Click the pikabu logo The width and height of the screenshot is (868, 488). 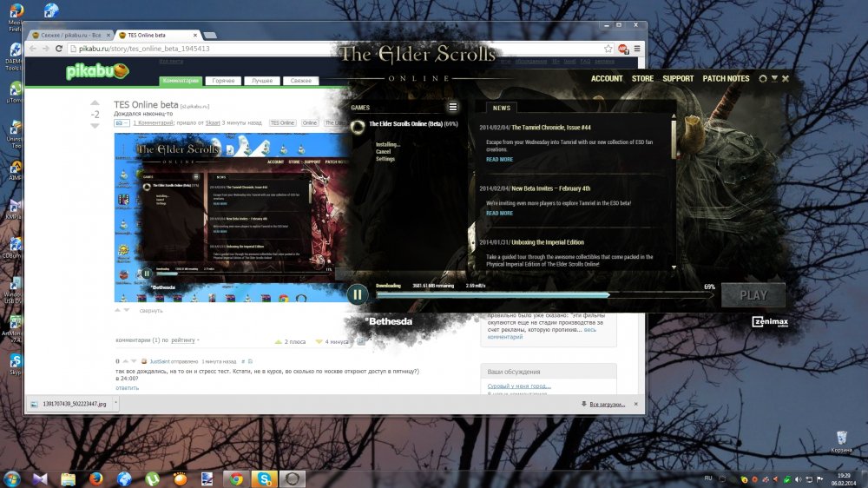[97, 71]
